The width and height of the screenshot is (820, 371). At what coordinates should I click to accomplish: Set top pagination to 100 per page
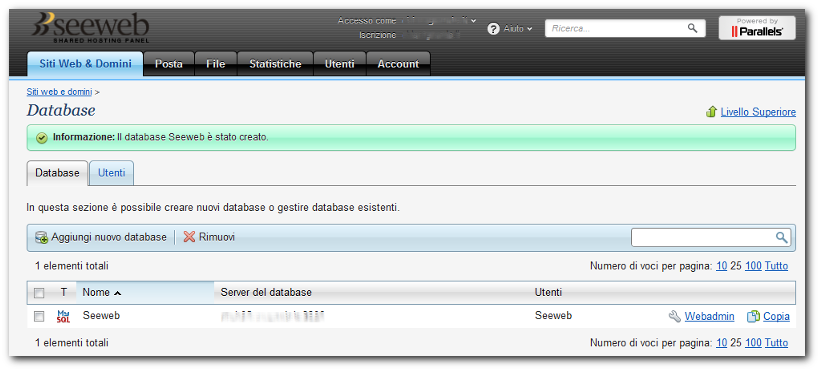[753, 266]
